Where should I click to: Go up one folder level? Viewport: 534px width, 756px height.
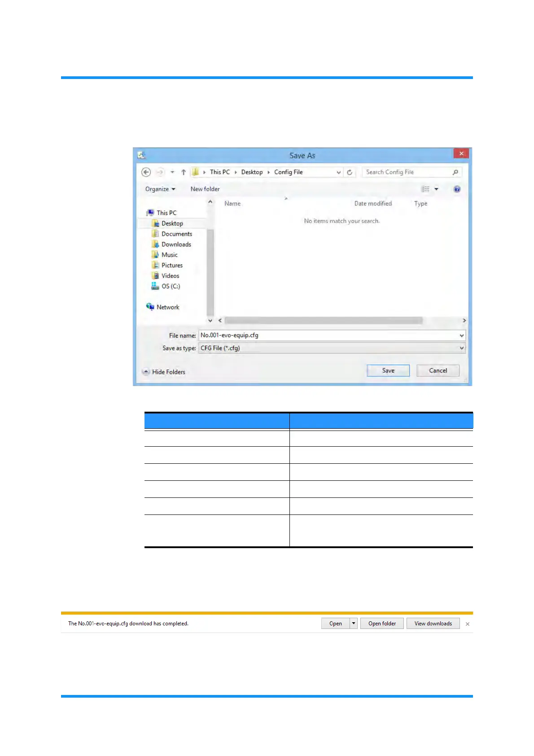pyautogui.click(x=184, y=172)
